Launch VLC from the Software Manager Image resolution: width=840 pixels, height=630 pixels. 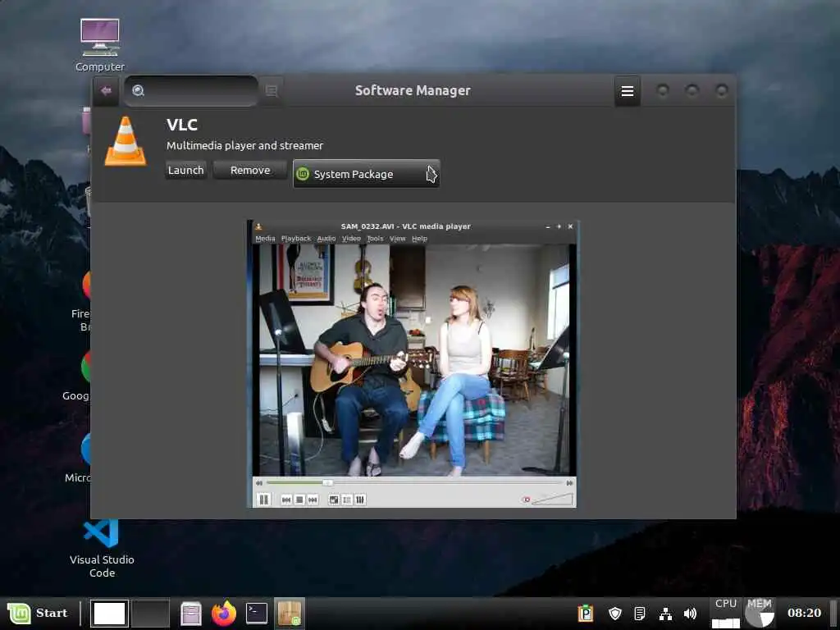[x=186, y=171]
